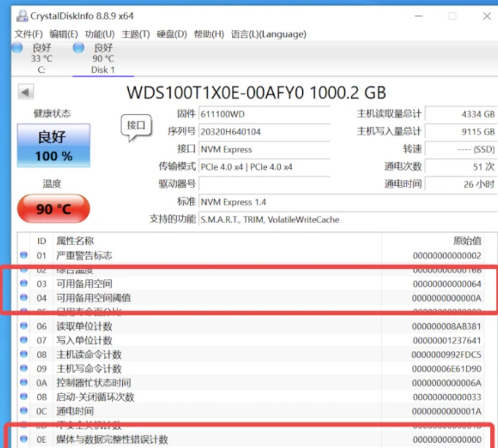This screenshot has width=498, height=448.
Task: Select row 0A 控制器忙状态时间
Action: [251, 383]
